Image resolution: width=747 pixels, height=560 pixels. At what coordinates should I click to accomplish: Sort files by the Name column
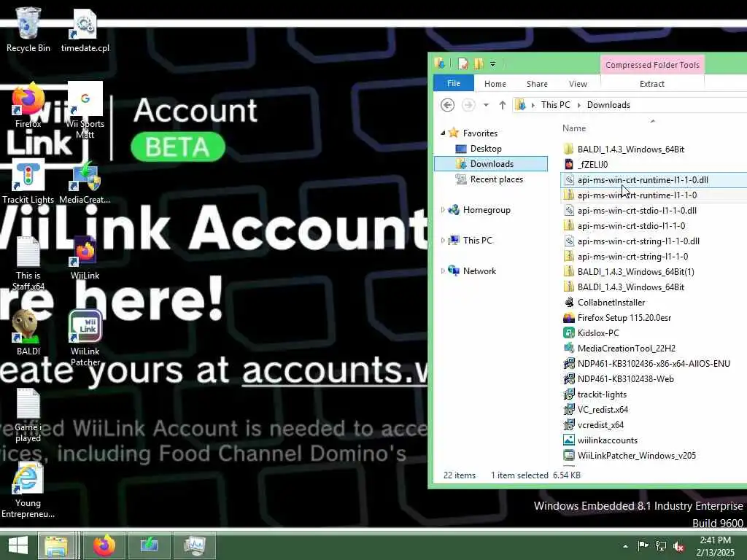[x=574, y=128]
